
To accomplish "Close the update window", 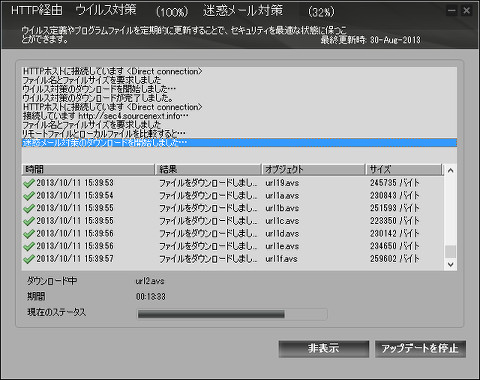I will 466,11.
